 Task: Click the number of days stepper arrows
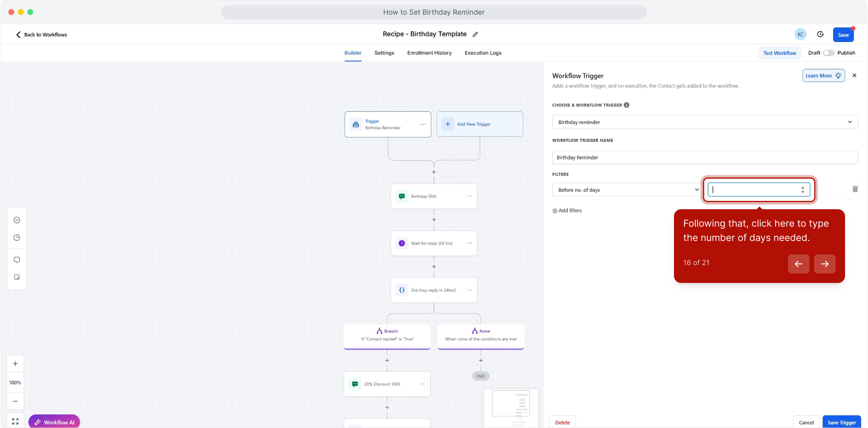pyautogui.click(x=803, y=190)
